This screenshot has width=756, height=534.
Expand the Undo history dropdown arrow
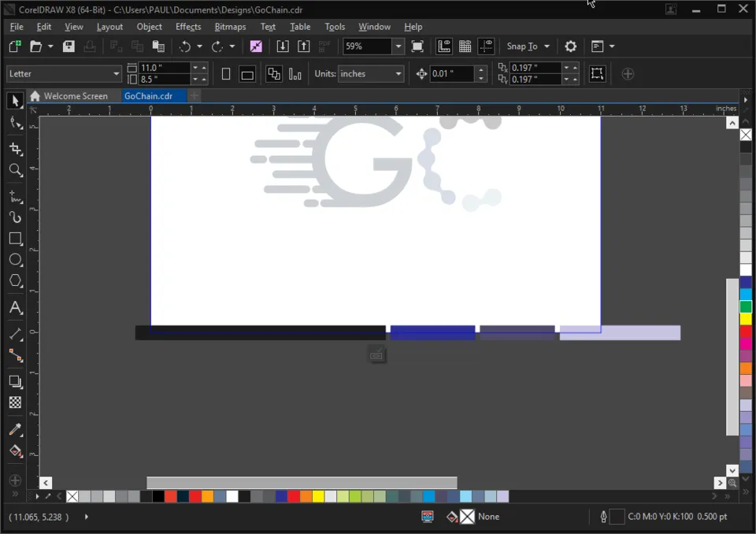tap(199, 46)
